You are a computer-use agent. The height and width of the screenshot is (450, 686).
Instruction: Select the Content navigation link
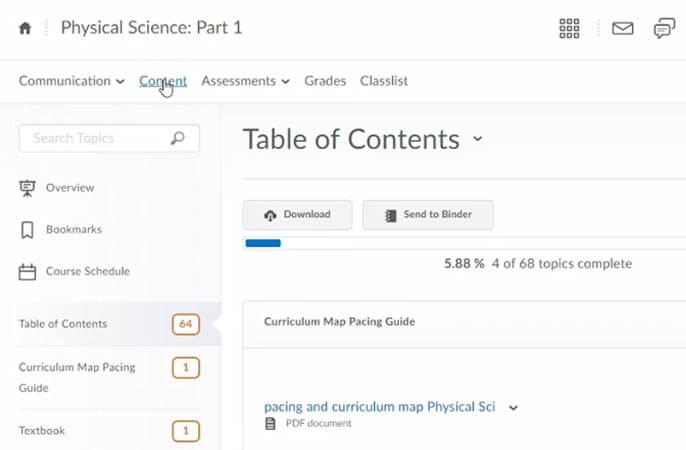tap(163, 81)
